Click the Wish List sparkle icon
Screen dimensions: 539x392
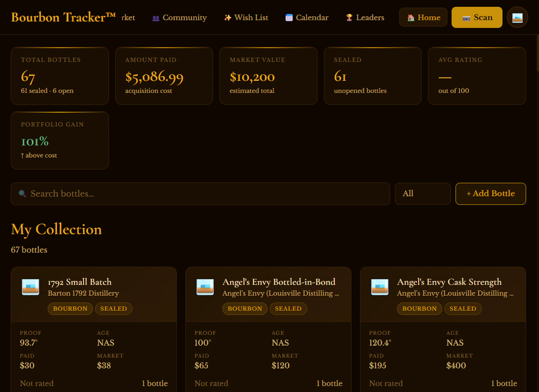click(x=228, y=18)
